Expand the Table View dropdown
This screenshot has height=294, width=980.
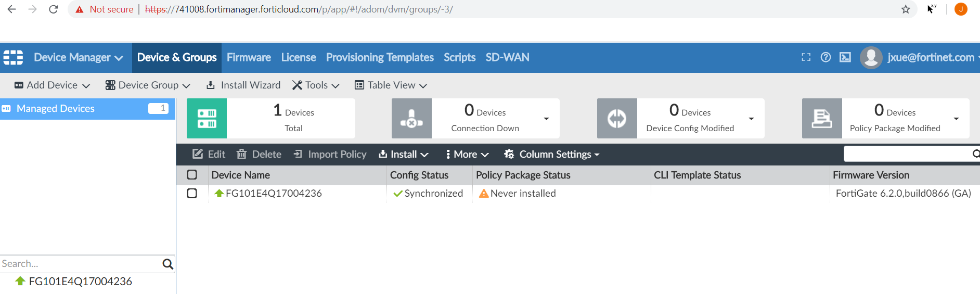pos(391,85)
